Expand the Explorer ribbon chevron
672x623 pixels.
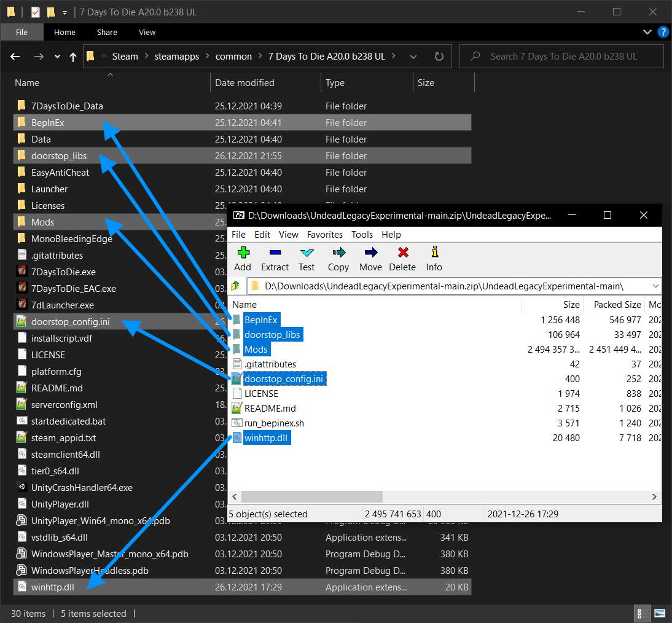click(x=647, y=32)
